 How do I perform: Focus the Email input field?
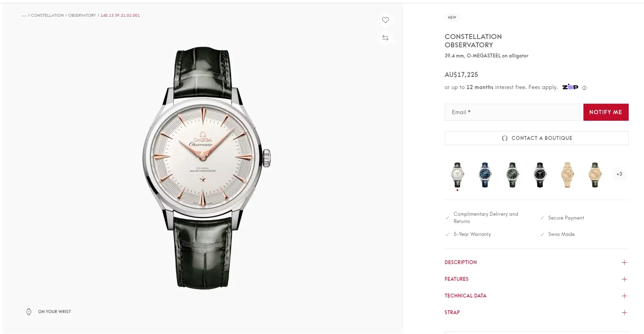click(512, 112)
